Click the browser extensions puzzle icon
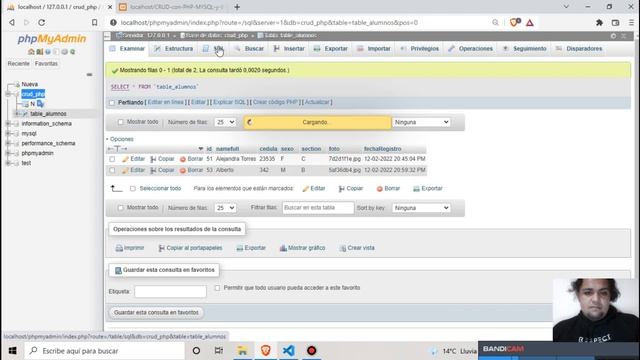This screenshot has height=360, width=640. click(x=599, y=23)
